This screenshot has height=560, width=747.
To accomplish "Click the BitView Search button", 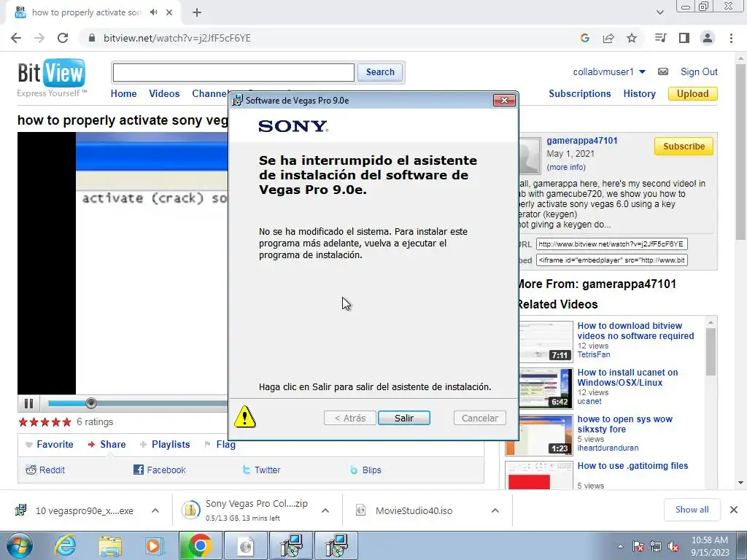I will pyautogui.click(x=380, y=72).
